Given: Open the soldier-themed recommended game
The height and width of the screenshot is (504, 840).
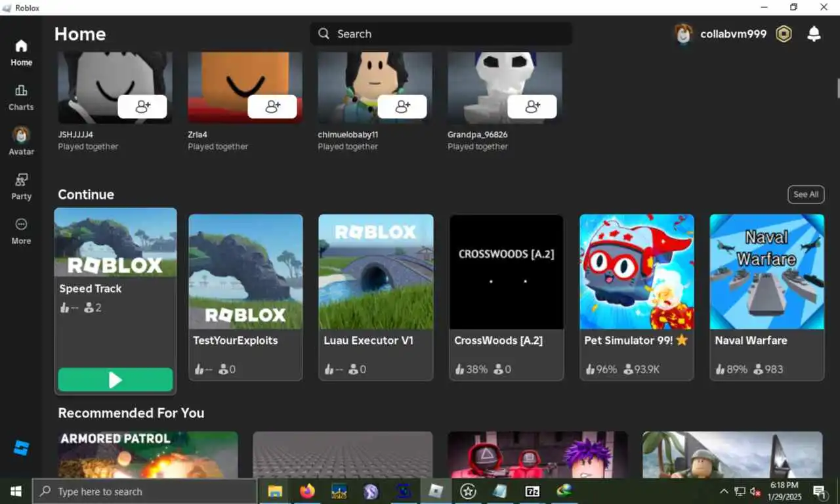Looking at the screenshot, I should [732, 454].
